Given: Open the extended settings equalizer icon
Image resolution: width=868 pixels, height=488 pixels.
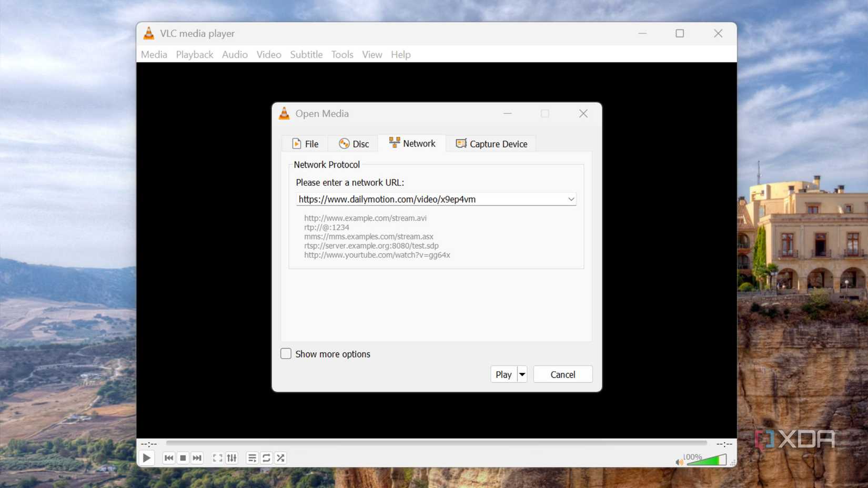Looking at the screenshot, I should point(231,457).
